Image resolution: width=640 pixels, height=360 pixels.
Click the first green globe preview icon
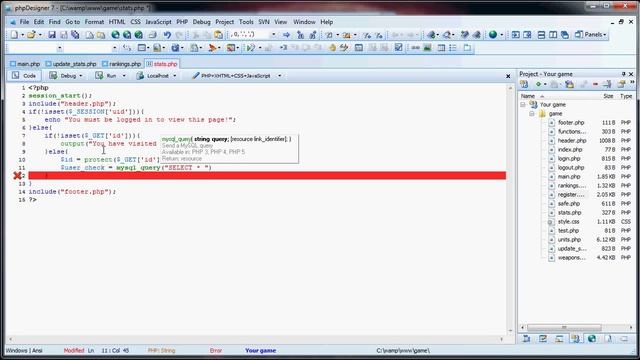pos(116,35)
